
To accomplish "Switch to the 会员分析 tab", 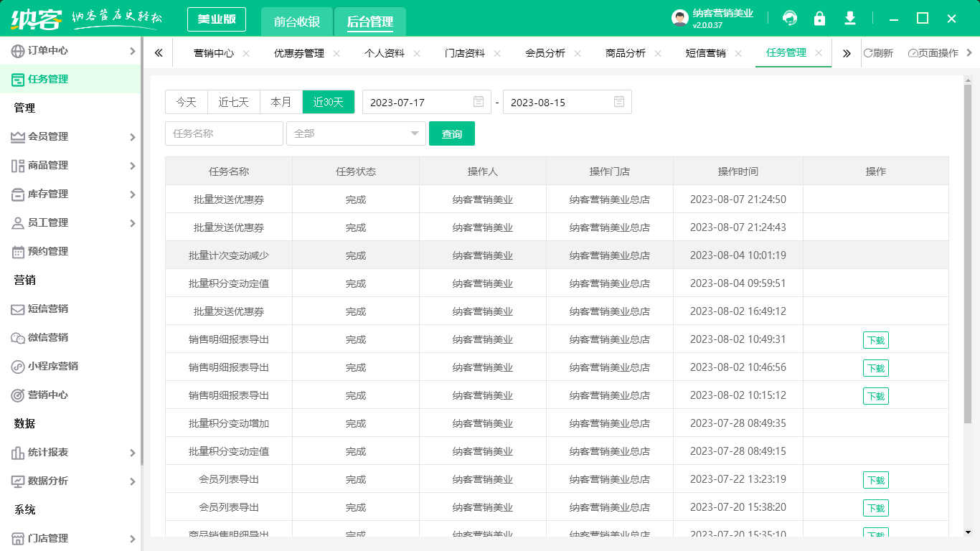I will [545, 52].
